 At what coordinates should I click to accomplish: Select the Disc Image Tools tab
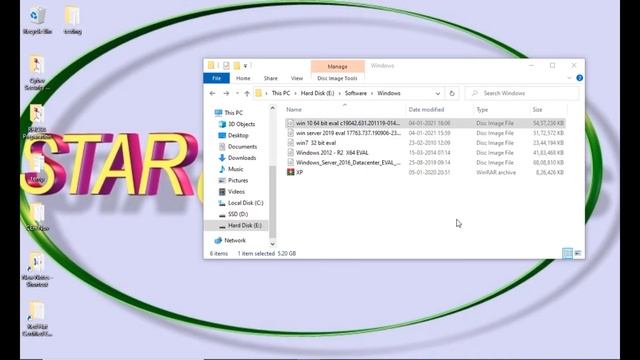tap(337, 78)
